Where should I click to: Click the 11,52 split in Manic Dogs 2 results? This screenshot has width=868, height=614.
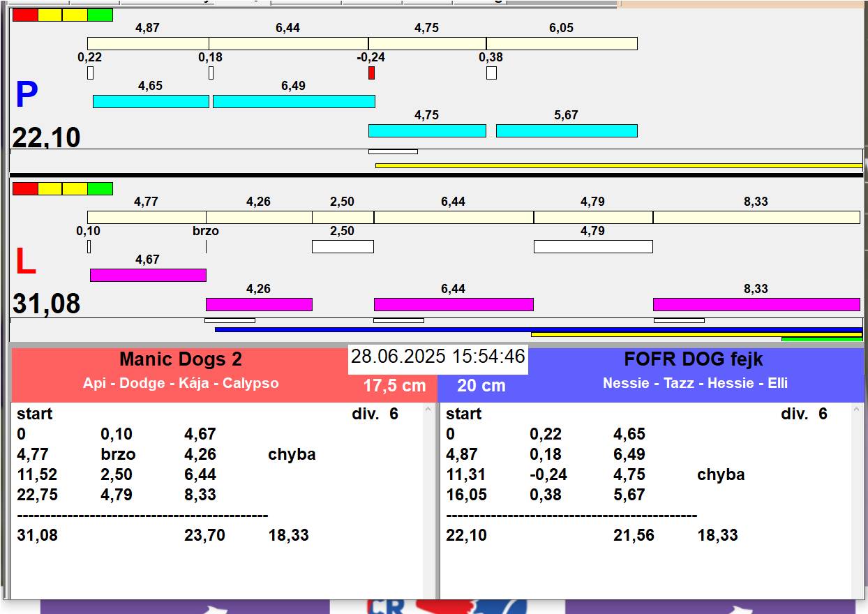(x=37, y=474)
